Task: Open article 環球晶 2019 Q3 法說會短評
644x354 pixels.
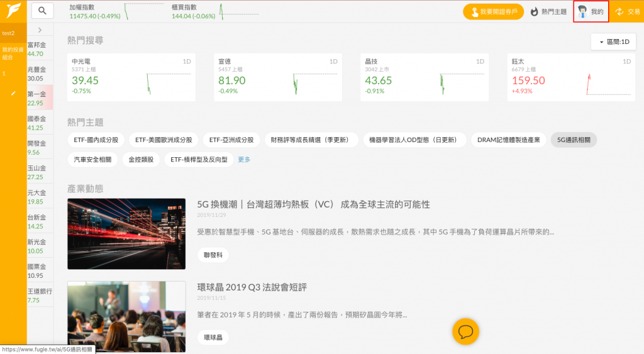Action: [252, 287]
